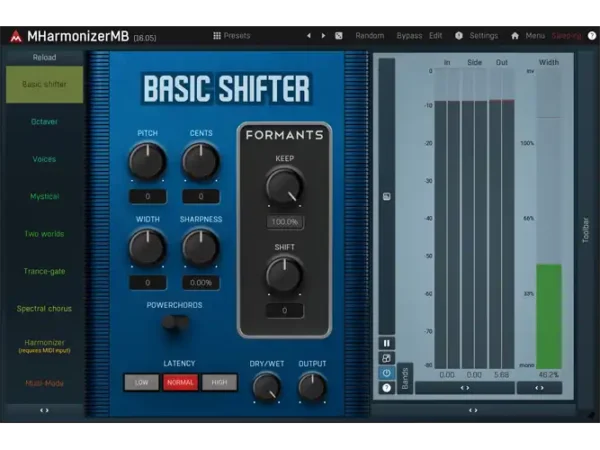Click the Settings info icon

(459, 36)
